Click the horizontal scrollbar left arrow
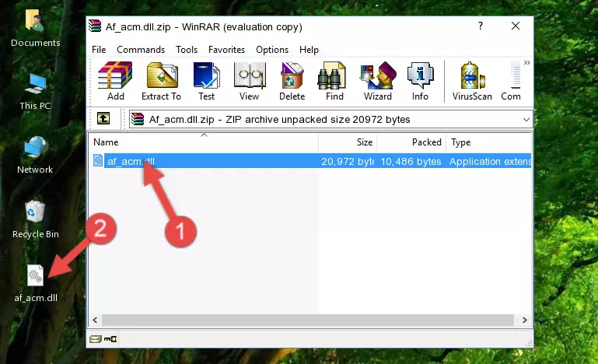 (96, 320)
